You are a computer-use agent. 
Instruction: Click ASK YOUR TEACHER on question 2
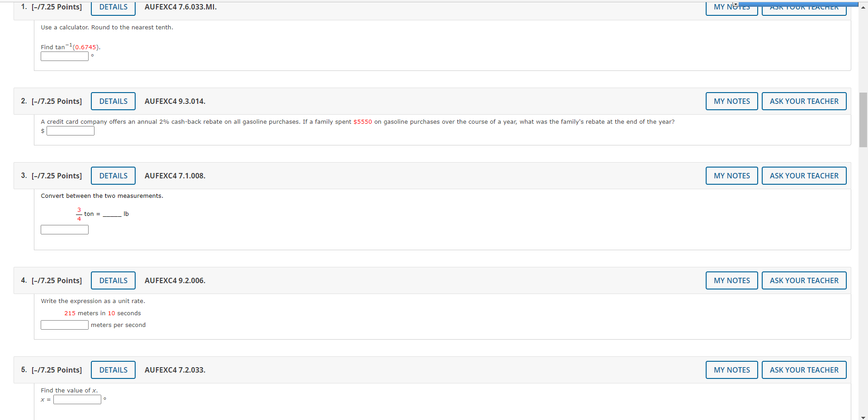(x=804, y=101)
